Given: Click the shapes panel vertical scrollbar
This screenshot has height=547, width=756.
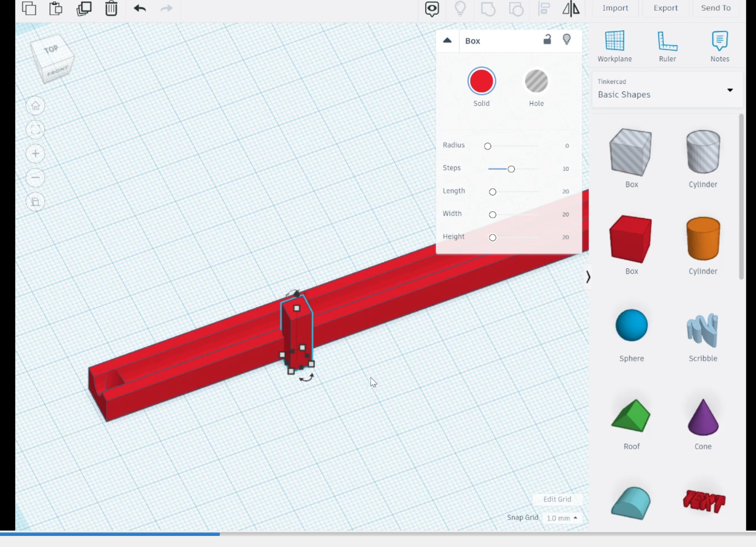Looking at the screenshot, I should click(x=741, y=196).
